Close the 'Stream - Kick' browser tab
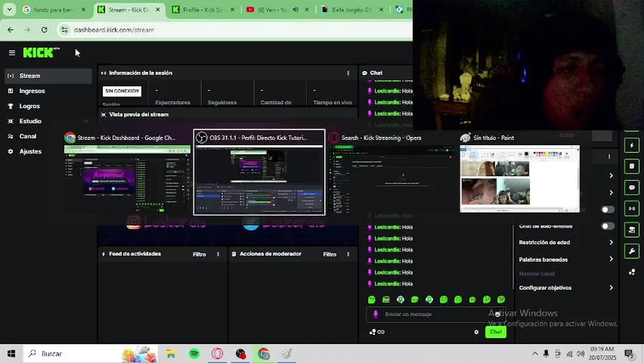The height and width of the screenshot is (363, 644). [x=157, y=10]
